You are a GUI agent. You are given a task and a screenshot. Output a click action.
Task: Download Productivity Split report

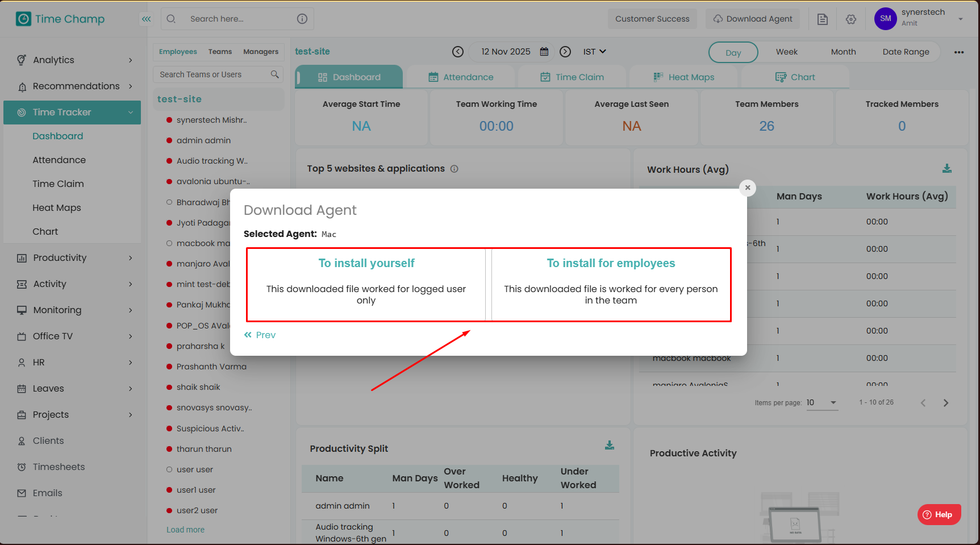pos(610,446)
